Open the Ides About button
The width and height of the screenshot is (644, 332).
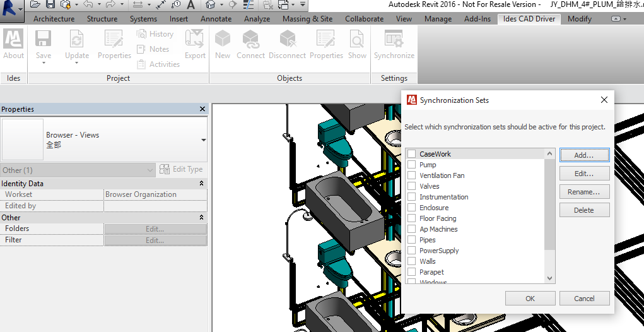[13, 44]
